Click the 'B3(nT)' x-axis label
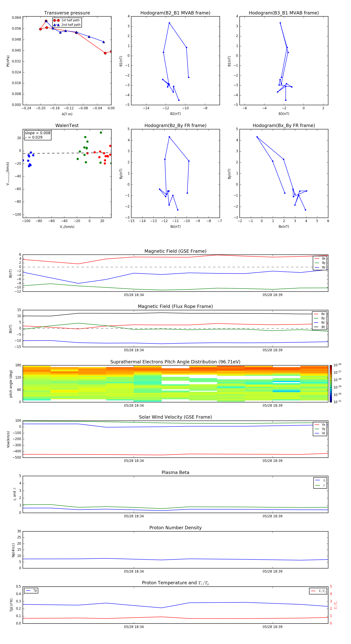 click(284, 114)
